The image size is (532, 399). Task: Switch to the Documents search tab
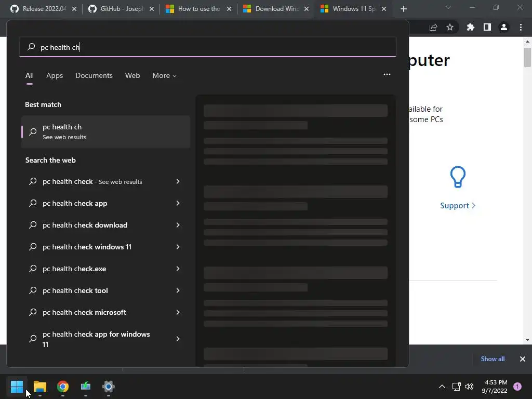point(94,75)
